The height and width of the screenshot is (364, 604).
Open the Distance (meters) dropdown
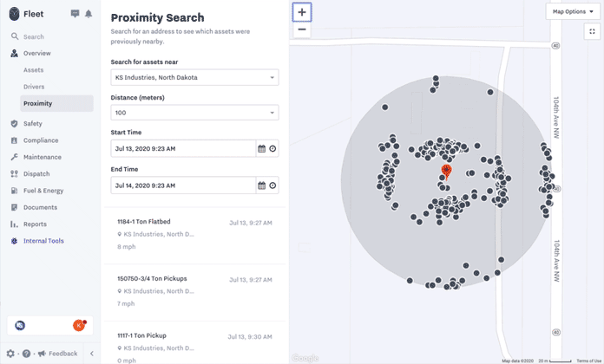[x=194, y=113]
